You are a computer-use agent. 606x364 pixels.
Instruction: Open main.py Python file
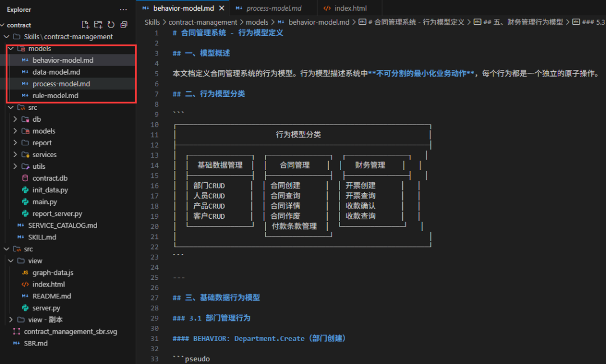(45, 202)
